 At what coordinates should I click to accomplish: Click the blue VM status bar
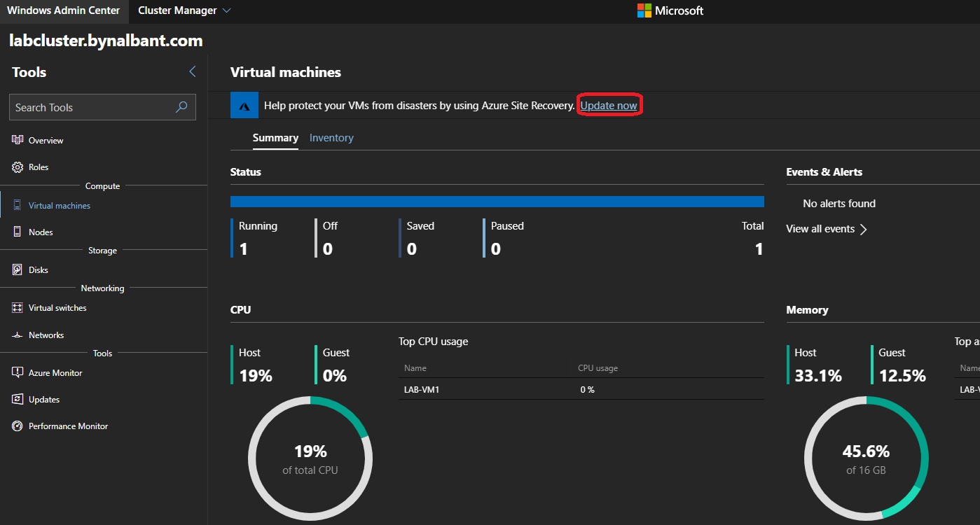click(497, 202)
